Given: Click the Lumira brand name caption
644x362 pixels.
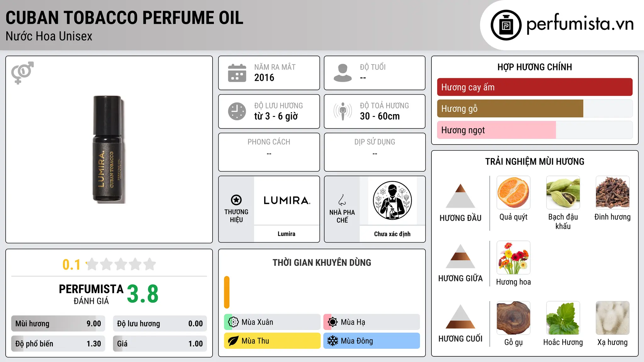Looking at the screenshot, I should coord(286,234).
